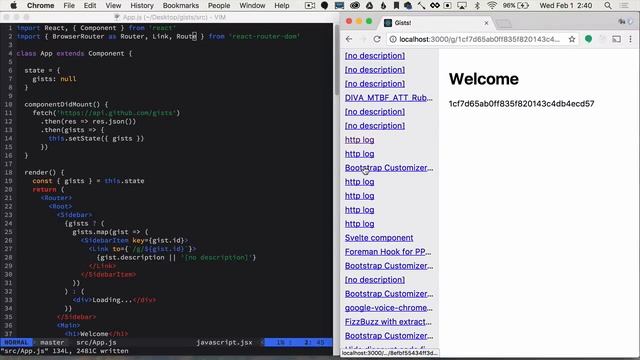Open the Apple menu
The image size is (640, 360).
pos(13,5)
